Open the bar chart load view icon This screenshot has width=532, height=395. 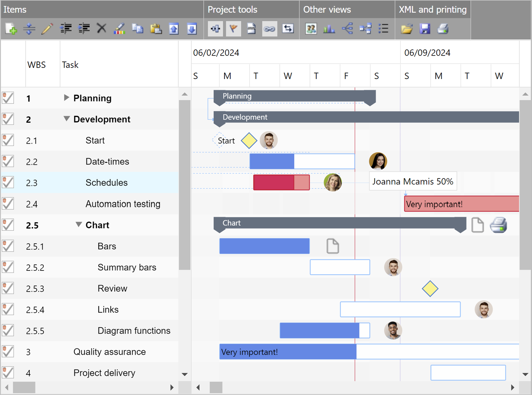329,29
